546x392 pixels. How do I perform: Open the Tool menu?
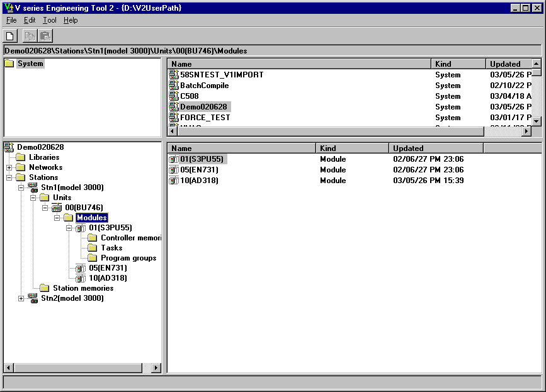tap(49, 20)
